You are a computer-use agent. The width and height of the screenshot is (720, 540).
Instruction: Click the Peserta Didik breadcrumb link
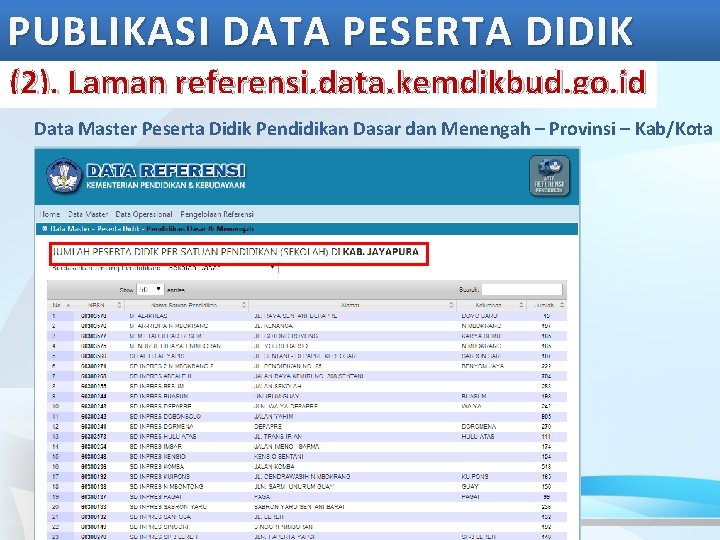(118, 229)
